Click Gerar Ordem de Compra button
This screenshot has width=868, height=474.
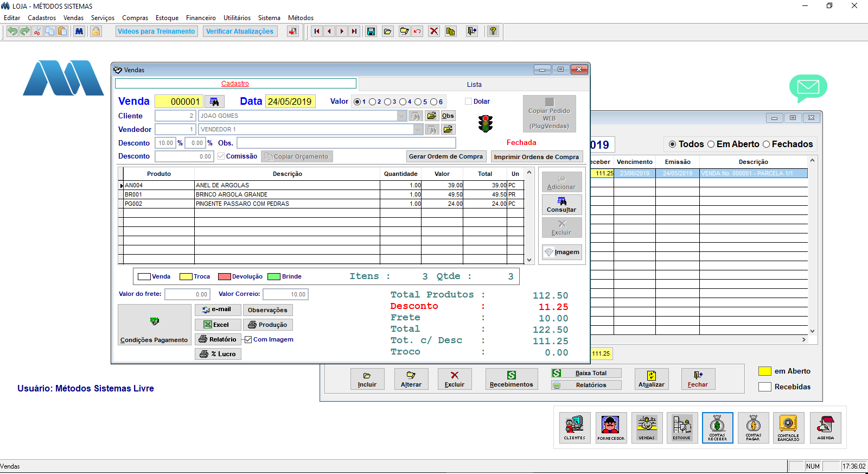445,156
